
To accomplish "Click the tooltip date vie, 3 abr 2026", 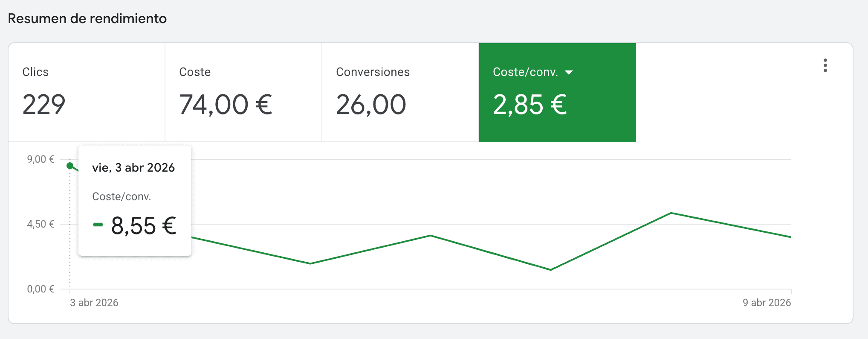I will [133, 167].
